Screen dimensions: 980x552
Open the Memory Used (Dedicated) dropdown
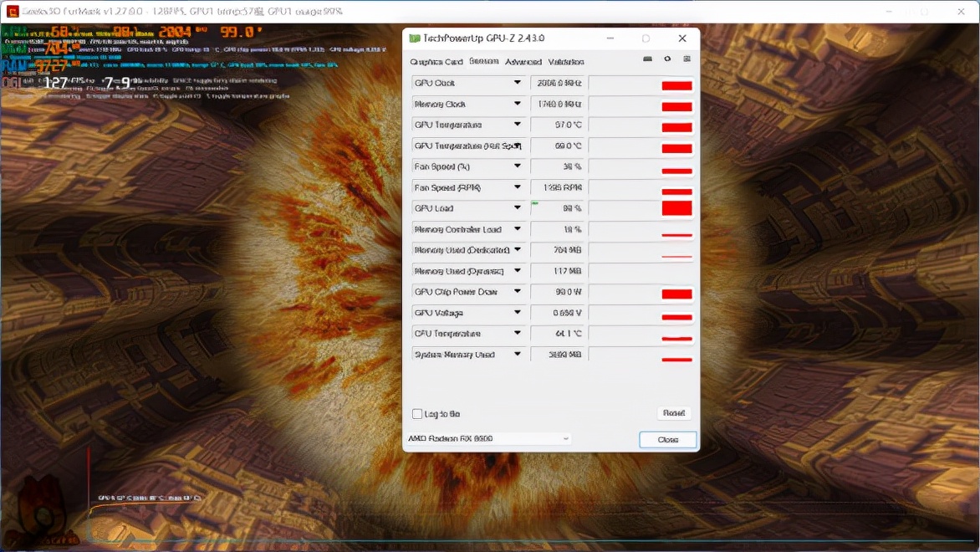pyautogui.click(x=517, y=250)
